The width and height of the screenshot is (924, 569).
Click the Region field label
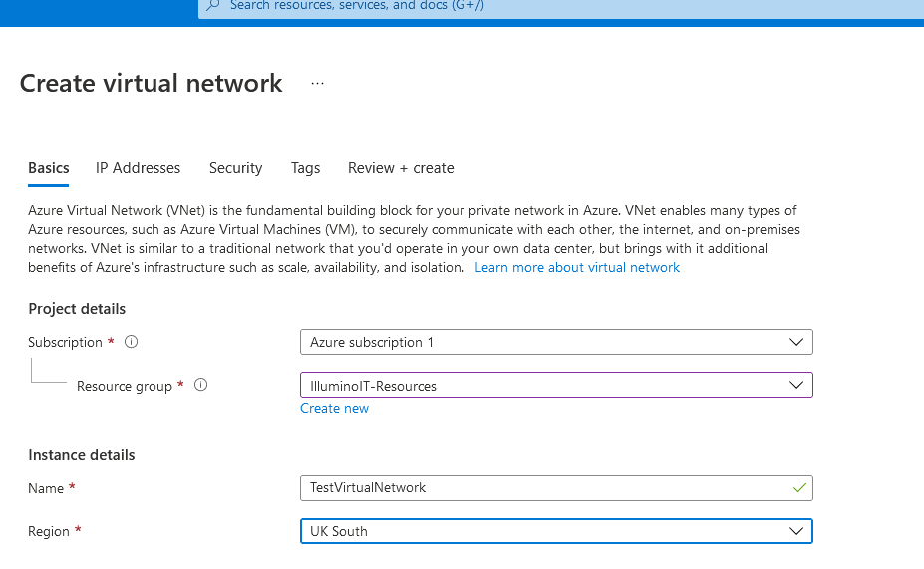coord(48,531)
